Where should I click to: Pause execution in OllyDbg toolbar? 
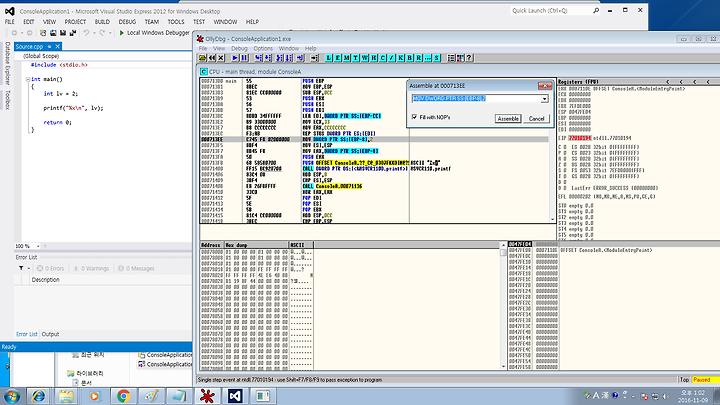pos(244,58)
